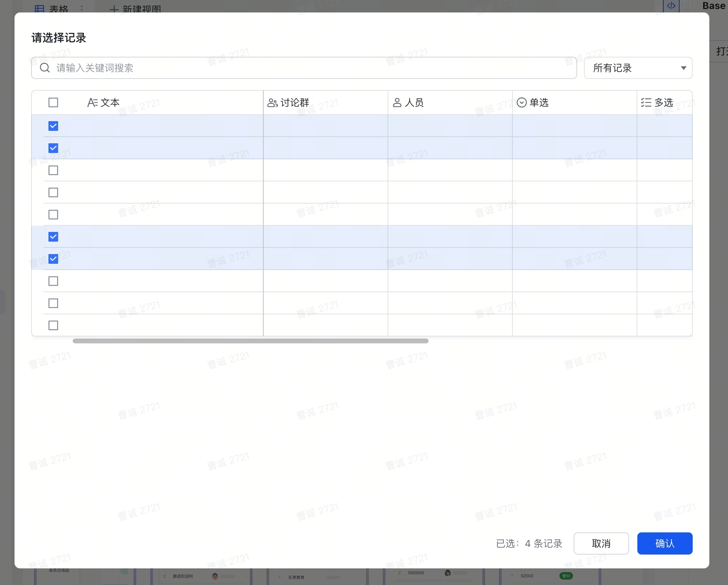Click the 确认 button

665,543
